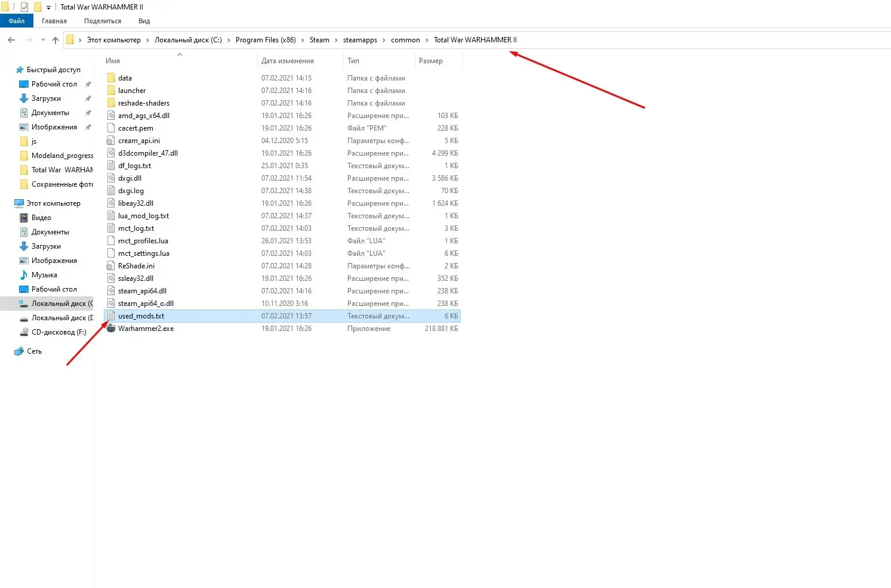Open the recent locations dropdown chevron

click(43, 40)
